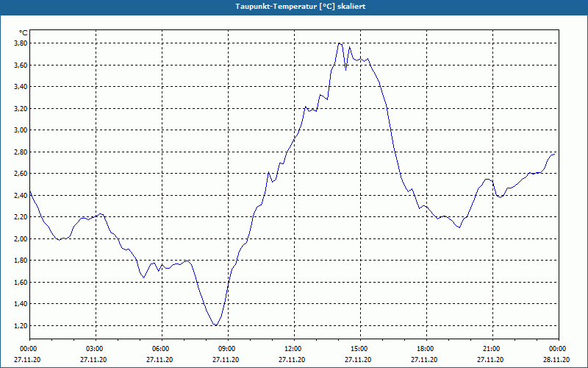Click the 28.11.20 date label
The height and width of the screenshot is (368, 588).
coord(556,360)
